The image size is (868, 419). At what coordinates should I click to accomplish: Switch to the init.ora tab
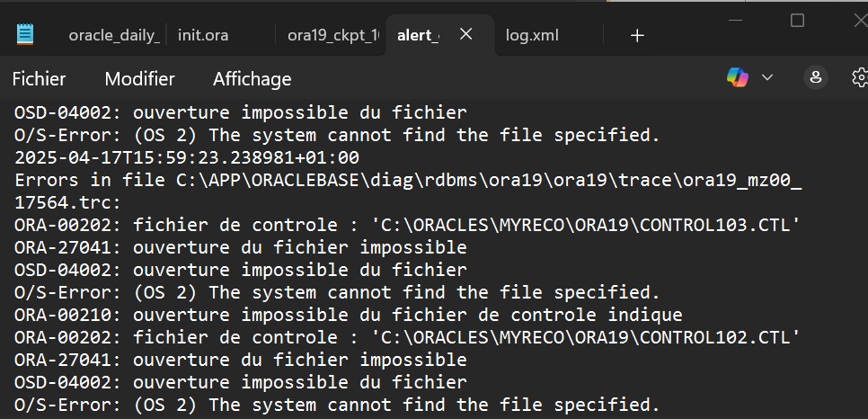[x=203, y=35]
